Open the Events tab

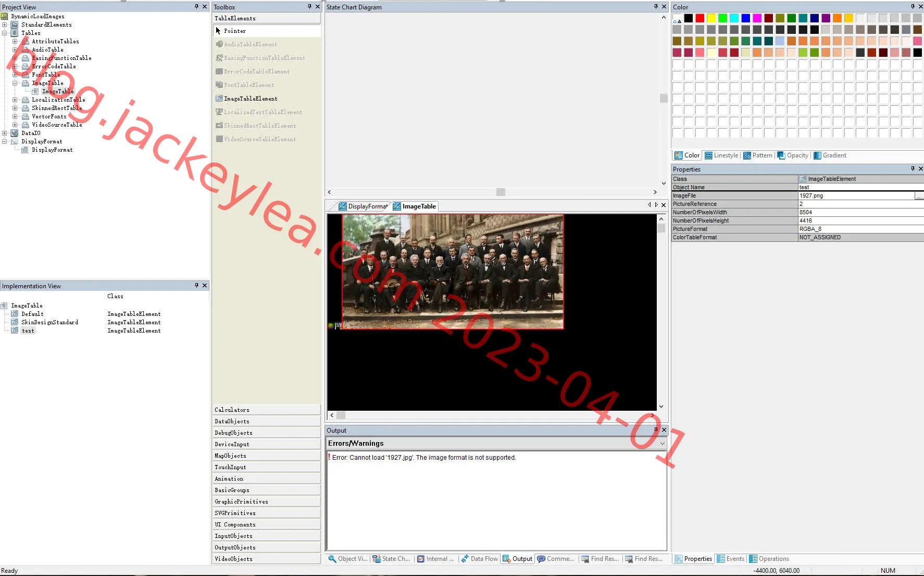coord(731,559)
